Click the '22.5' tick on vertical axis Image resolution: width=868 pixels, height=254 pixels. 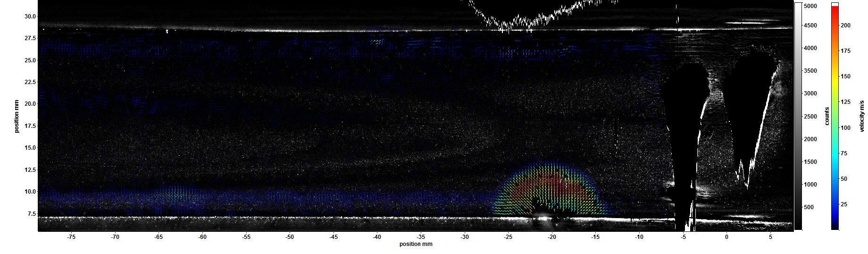pyautogui.click(x=30, y=82)
